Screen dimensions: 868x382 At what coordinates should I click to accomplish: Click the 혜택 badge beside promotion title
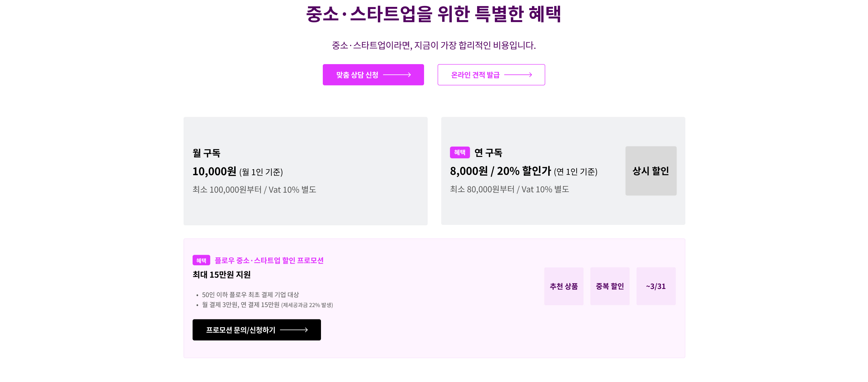point(201,260)
